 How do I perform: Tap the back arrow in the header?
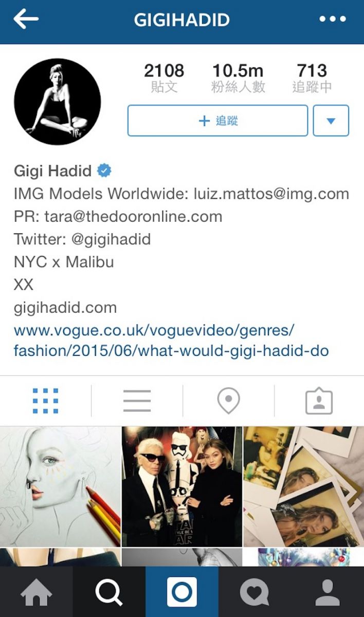pyautogui.click(x=26, y=19)
